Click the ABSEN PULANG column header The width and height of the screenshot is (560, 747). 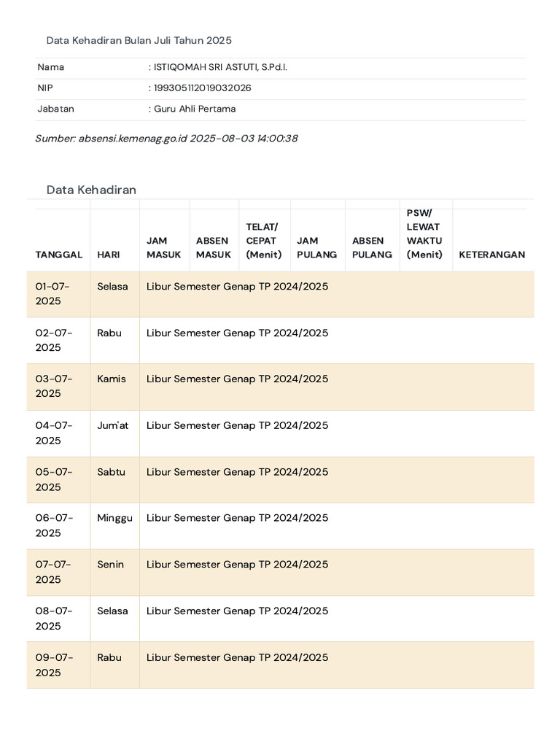tap(372, 248)
